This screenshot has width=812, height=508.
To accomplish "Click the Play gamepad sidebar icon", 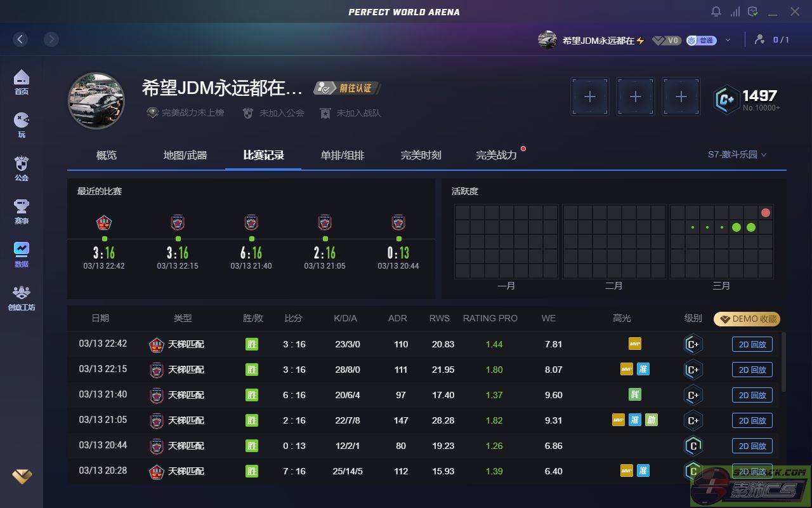I will [22, 124].
